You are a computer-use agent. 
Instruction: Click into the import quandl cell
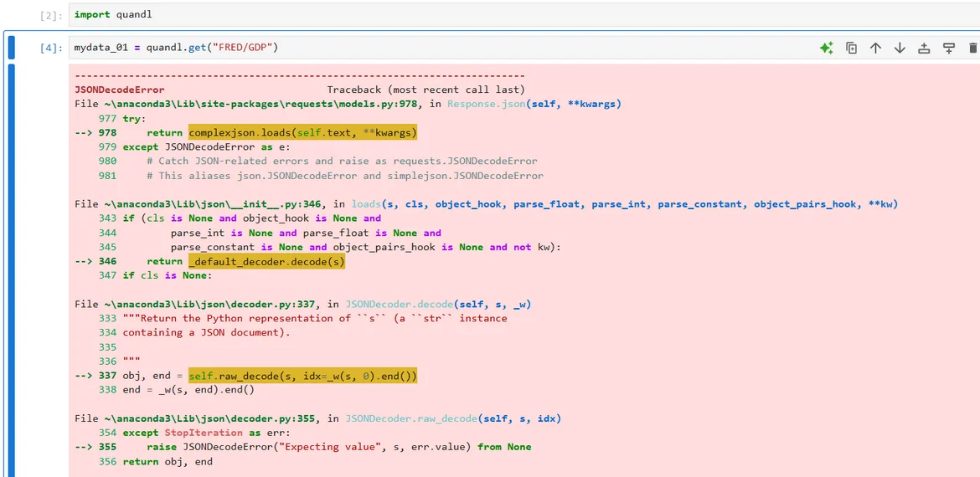tap(419, 14)
